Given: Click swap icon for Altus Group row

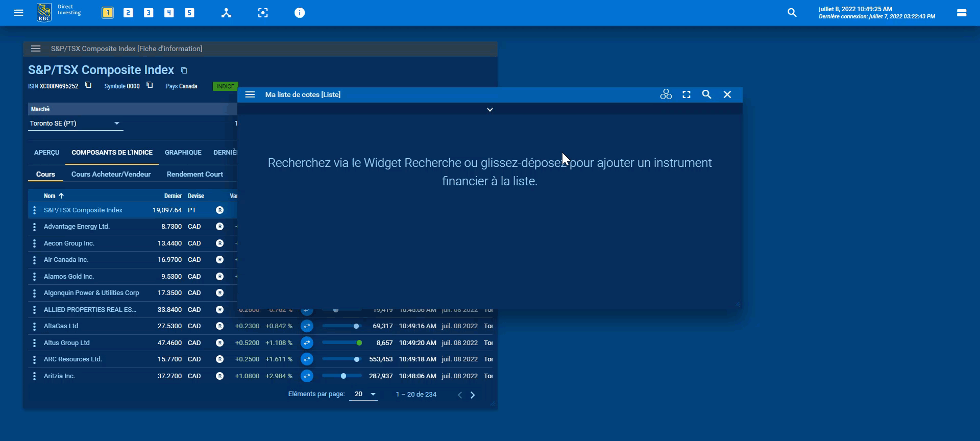Looking at the screenshot, I should click(x=307, y=343).
